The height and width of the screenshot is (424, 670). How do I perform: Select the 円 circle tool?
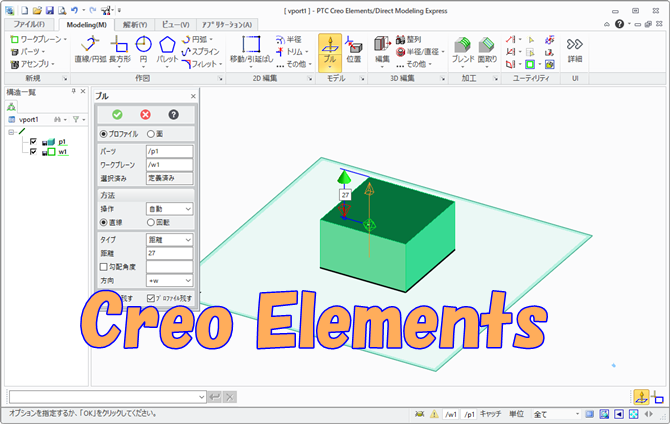click(x=143, y=50)
